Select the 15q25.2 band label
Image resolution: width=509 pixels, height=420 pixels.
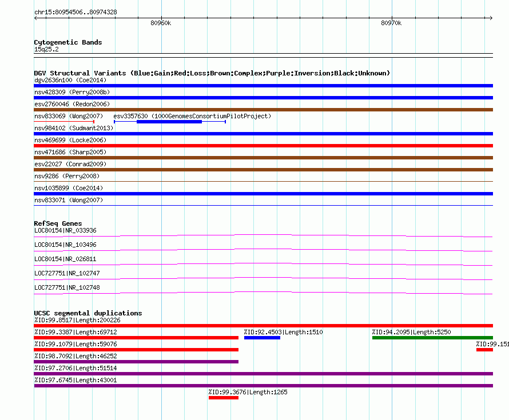[x=46, y=49]
